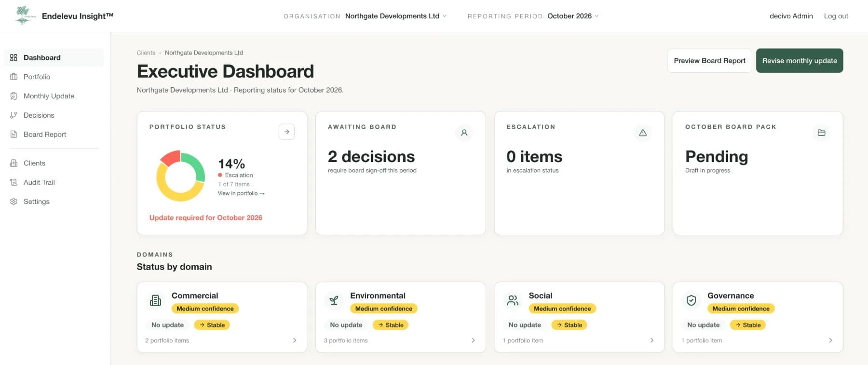Click the decivo Admin user name

(791, 16)
